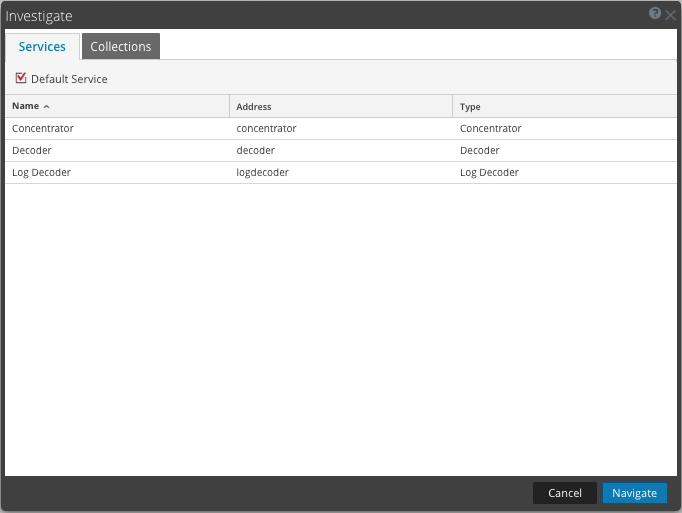Select the Decoder service name

(x=32, y=151)
